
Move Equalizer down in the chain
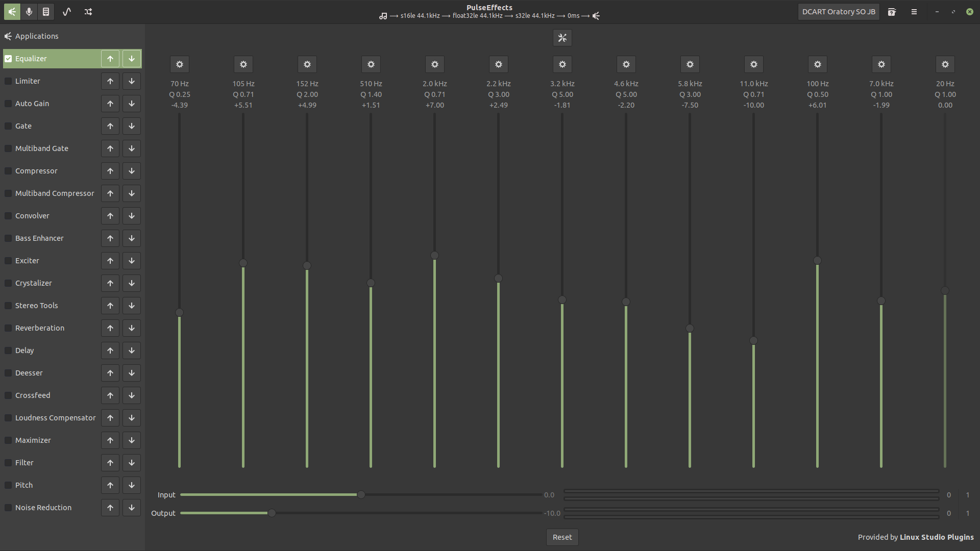pos(132,59)
